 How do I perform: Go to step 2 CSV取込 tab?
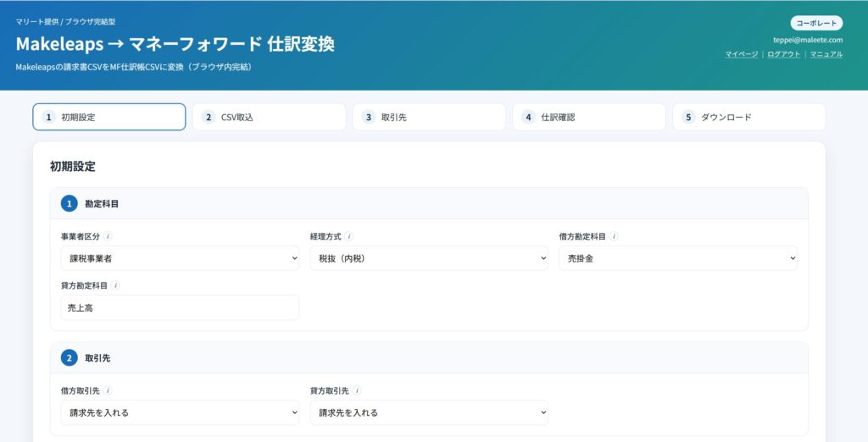[x=269, y=117]
